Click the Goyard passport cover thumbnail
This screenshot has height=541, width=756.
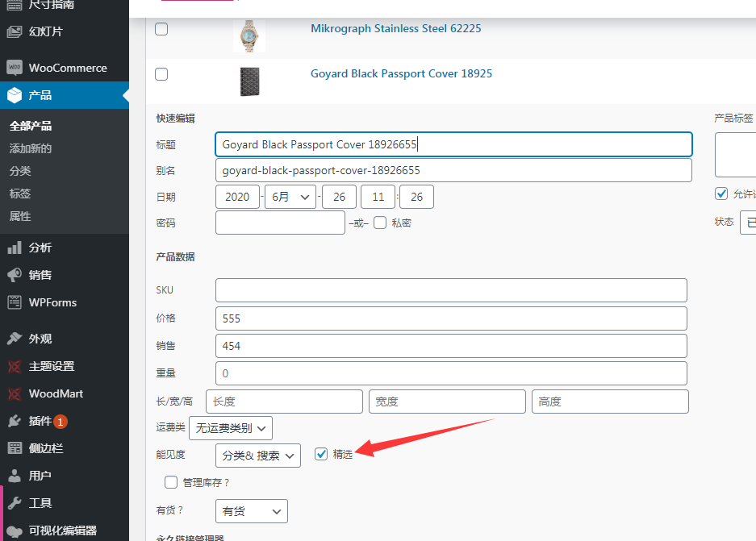point(249,81)
